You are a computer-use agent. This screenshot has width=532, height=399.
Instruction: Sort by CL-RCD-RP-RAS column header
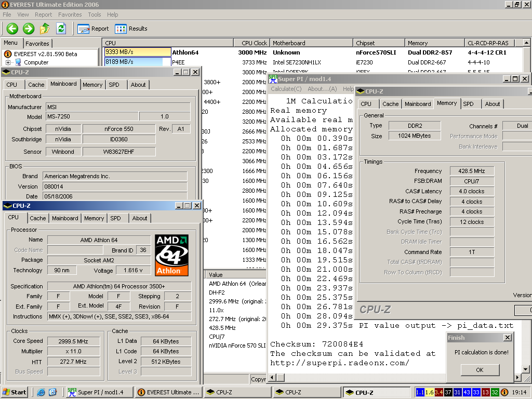(489, 43)
